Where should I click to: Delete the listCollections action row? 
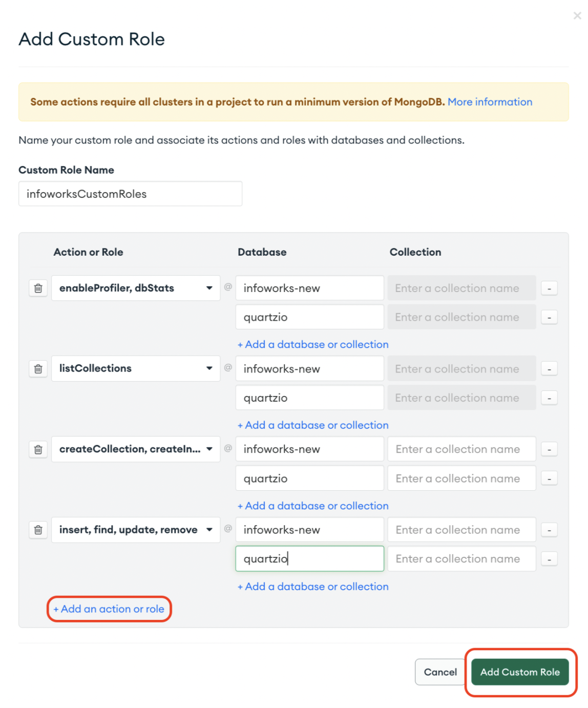coord(38,369)
